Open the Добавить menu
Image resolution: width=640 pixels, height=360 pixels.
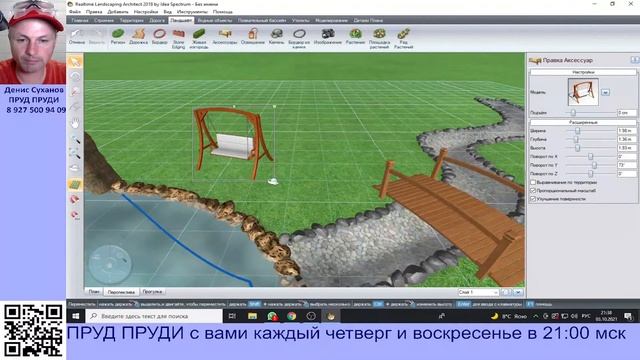point(118,12)
